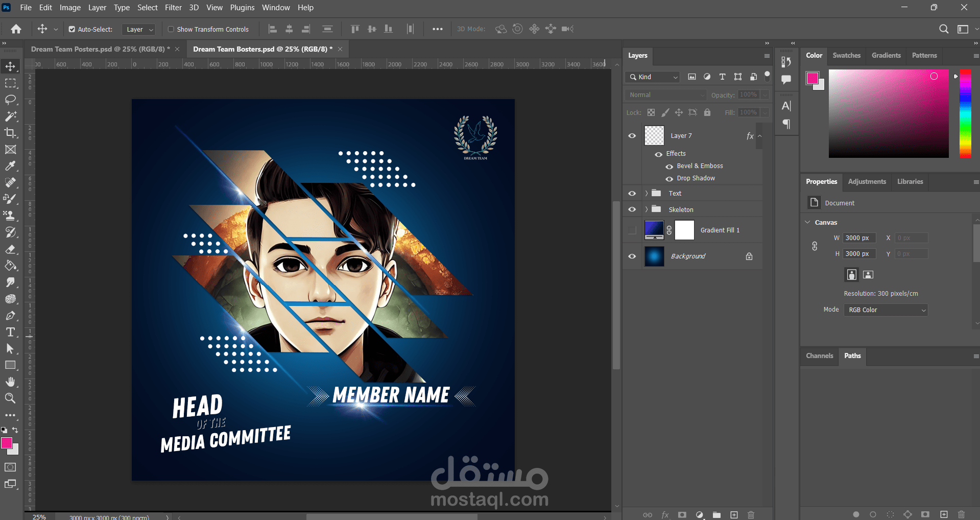Open the RGB Color mode dropdown
Viewport: 980px width, 520px height.
886,310
